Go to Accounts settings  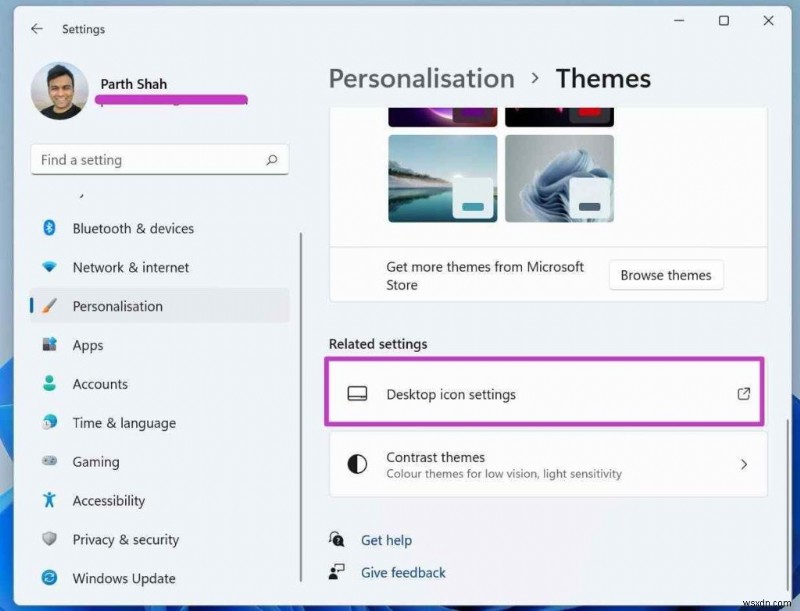click(100, 384)
